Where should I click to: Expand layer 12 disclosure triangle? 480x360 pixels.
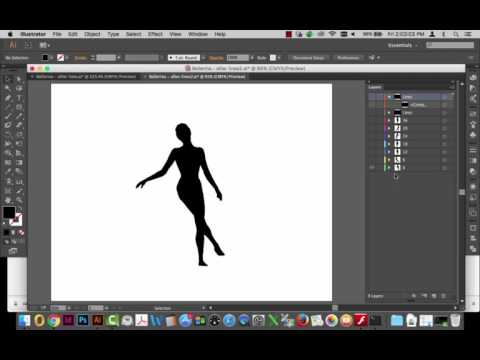pos(389,152)
